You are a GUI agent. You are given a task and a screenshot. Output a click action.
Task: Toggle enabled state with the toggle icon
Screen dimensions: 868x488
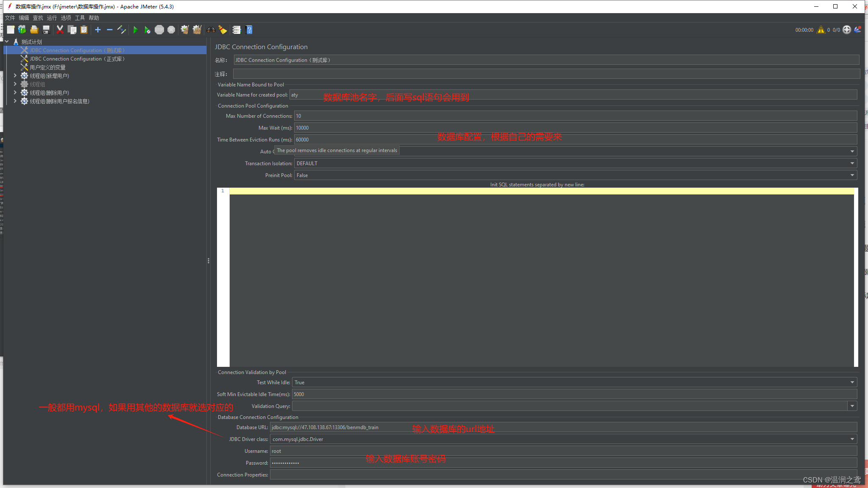(x=122, y=30)
